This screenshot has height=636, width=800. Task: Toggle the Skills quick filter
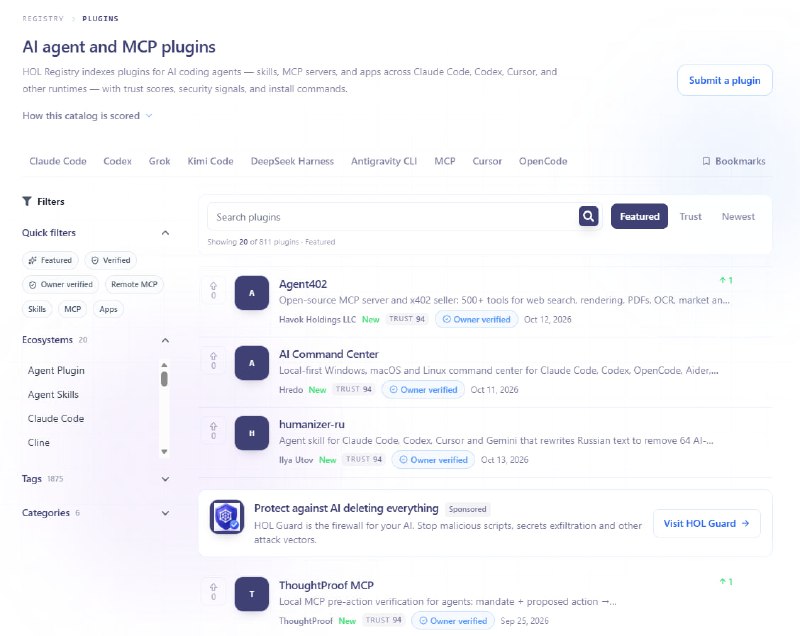click(x=37, y=309)
